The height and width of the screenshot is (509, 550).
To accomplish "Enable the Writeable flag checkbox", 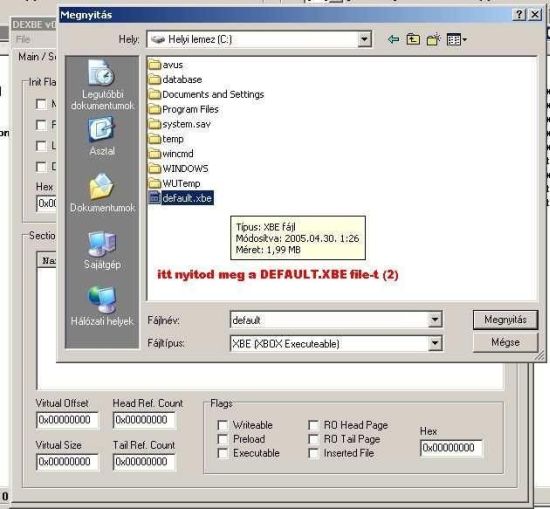I will 223,425.
